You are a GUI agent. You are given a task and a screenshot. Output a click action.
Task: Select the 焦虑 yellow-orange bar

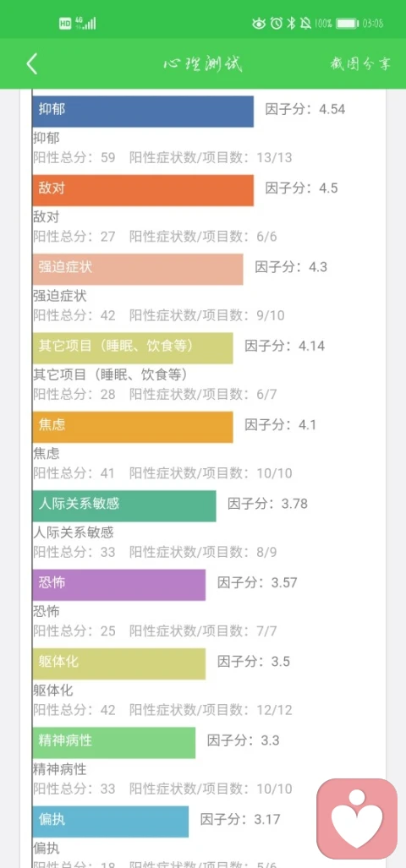(x=133, y=427)
